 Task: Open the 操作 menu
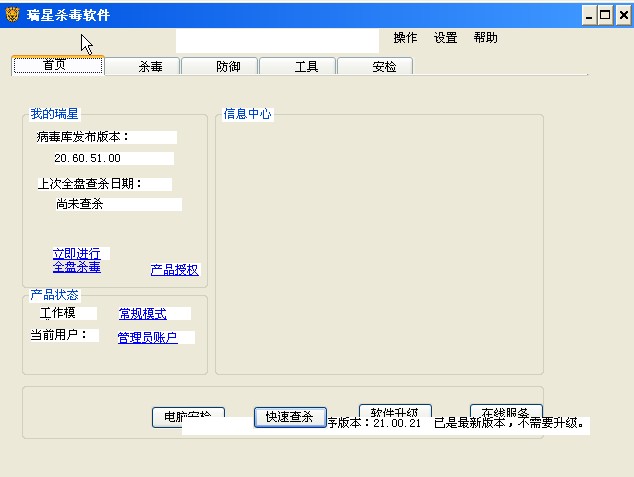click(x=405, y=38)
